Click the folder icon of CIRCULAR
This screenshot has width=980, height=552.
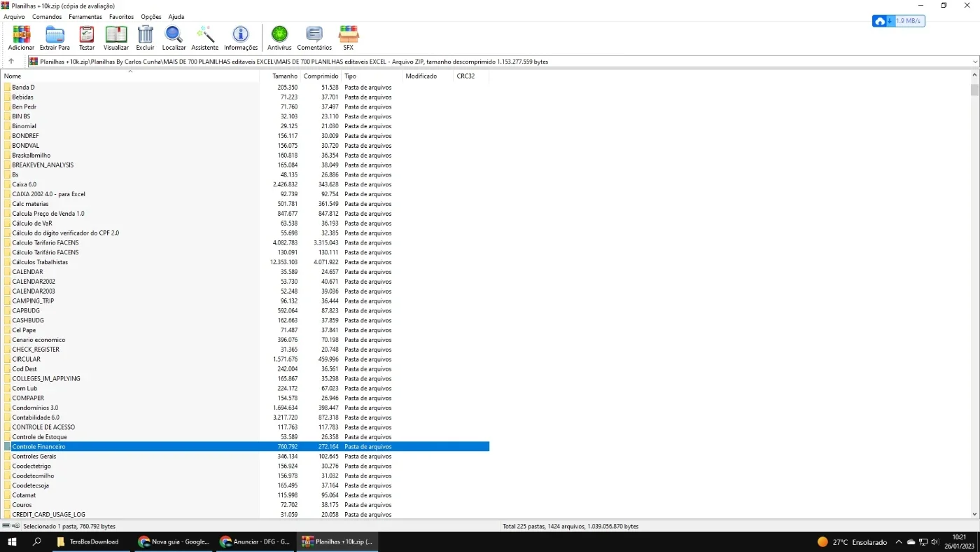(7, 359)
